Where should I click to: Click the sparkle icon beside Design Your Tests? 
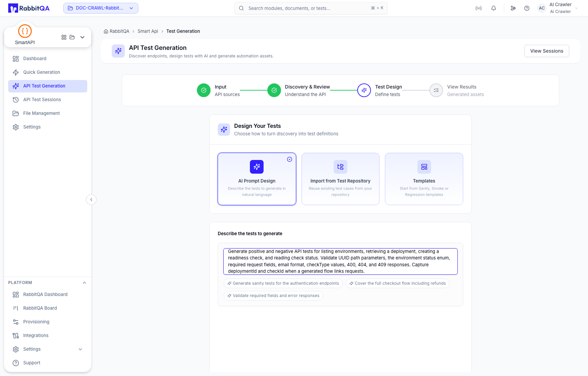point(224,130)
